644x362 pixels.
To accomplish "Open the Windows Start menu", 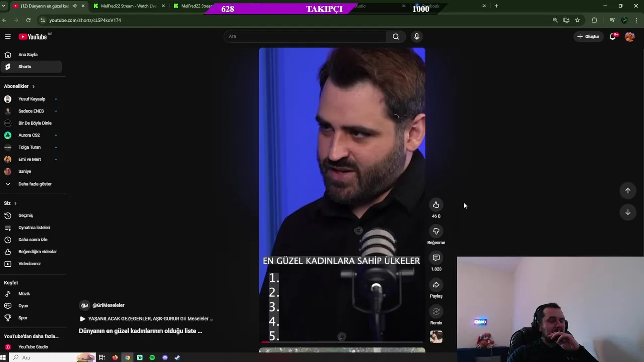I will tap(3, 358).
